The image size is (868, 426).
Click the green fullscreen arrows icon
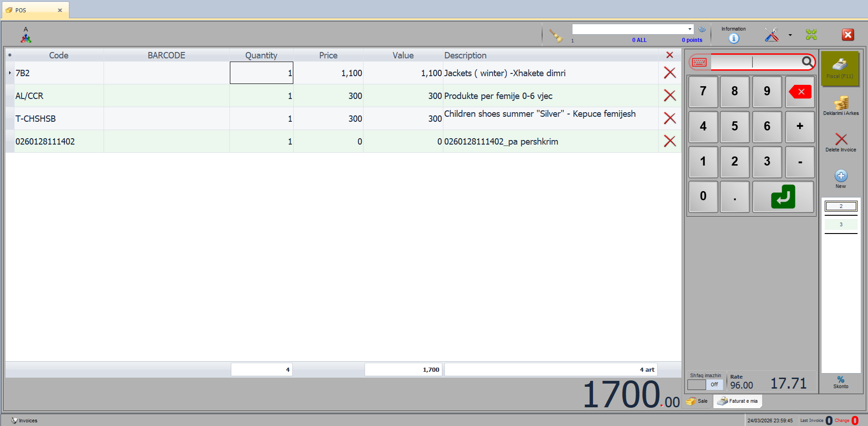tap(811, 35)
